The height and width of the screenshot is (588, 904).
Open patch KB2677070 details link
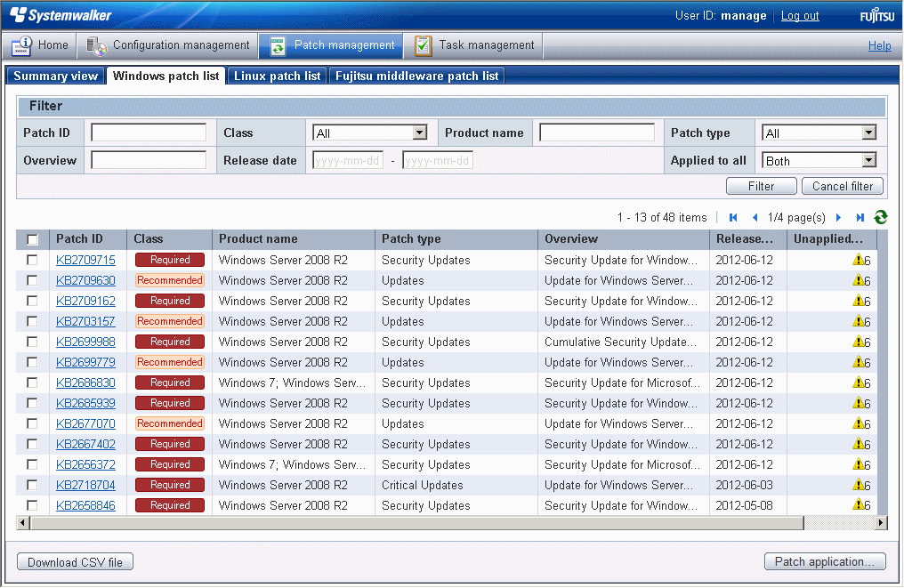(85, 423)
